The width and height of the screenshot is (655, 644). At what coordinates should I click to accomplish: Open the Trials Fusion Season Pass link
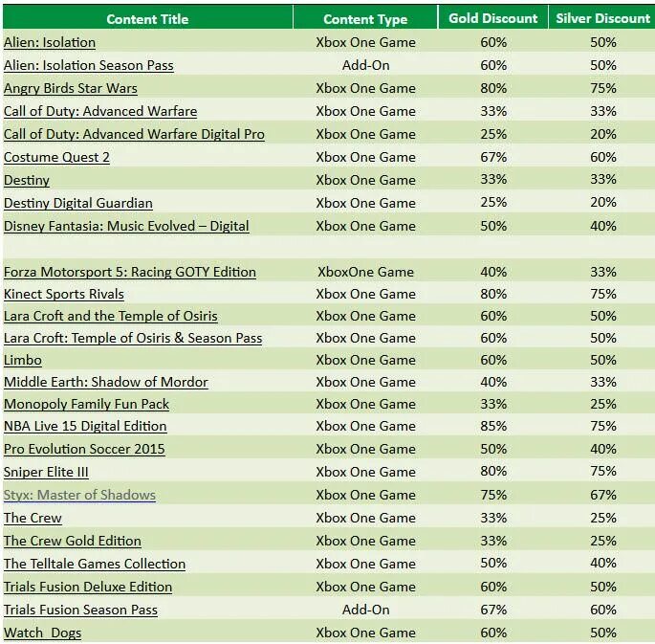click(80, 610)
